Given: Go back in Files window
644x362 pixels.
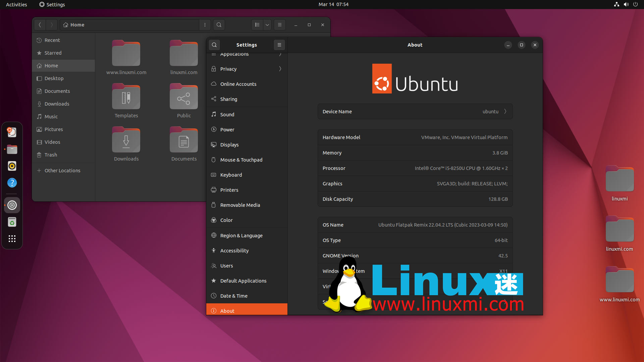Looking at the screenshot, I should [40, 25].
